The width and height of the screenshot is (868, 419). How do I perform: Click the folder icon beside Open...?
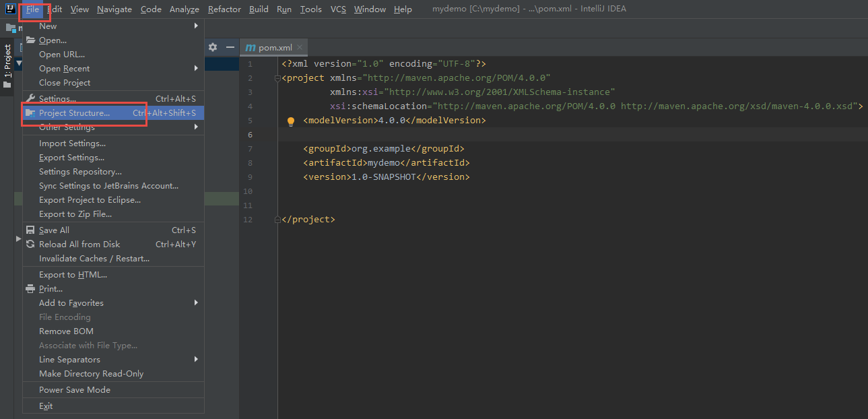30,40
